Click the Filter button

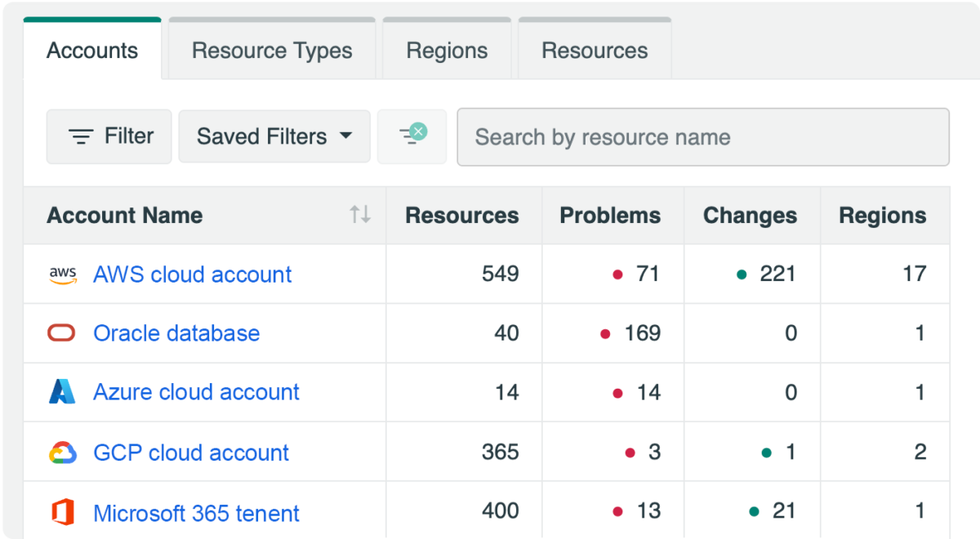(x=109, y=136)
